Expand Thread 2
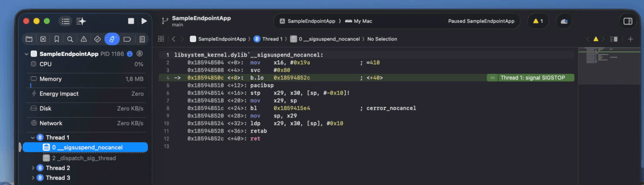This screenshot has width=644, height=185. [33, 168]
